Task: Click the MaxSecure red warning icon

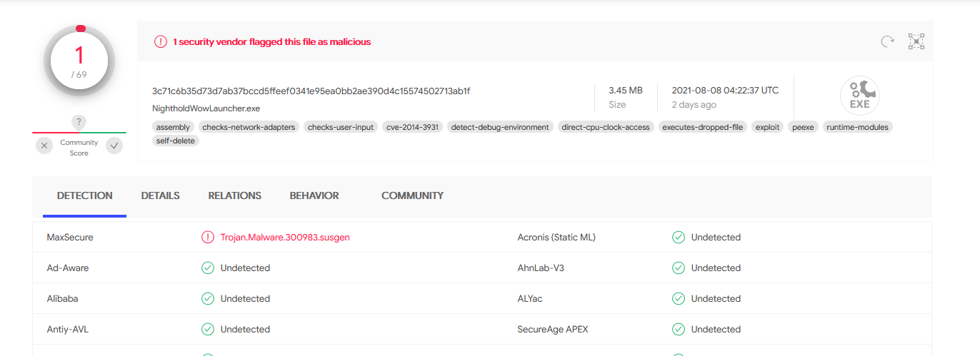Action: [x=208, y=238]
